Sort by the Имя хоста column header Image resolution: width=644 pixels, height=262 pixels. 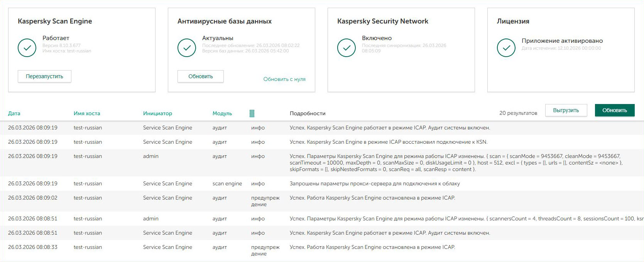(x=87, y=113)
